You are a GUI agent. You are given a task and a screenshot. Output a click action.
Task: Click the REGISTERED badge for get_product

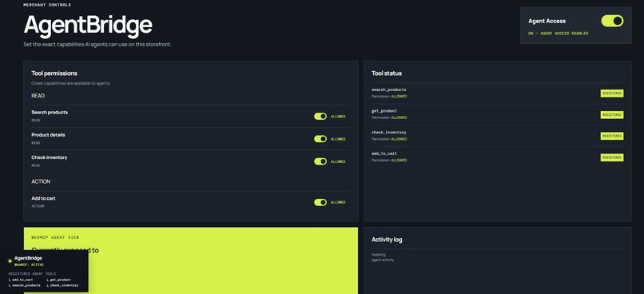[x=611, y=114]
